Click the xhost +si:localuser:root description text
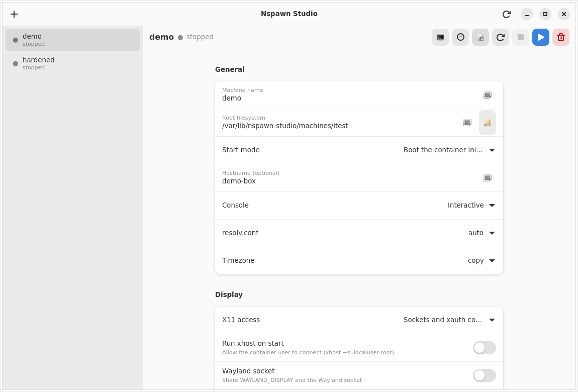 (x=308, y=352)
